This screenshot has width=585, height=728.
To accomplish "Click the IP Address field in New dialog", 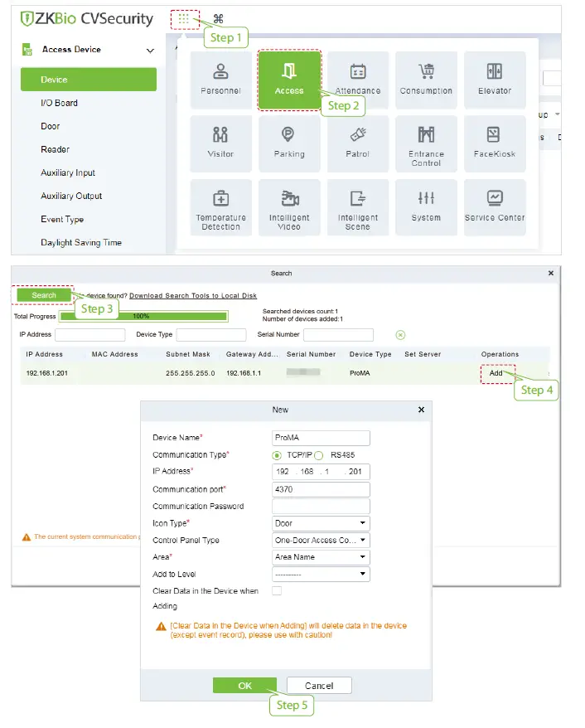I will point(321,472).
